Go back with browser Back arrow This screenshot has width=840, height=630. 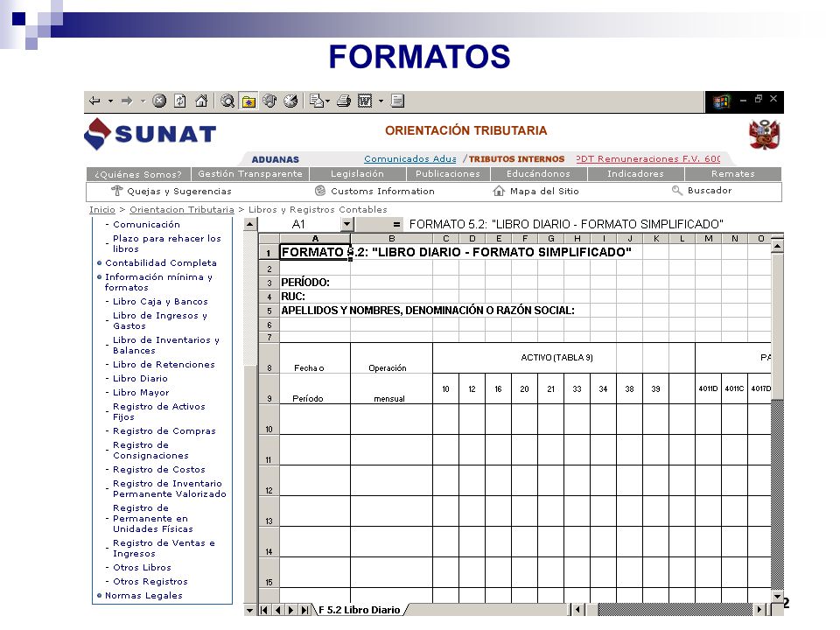click(94, 101)
